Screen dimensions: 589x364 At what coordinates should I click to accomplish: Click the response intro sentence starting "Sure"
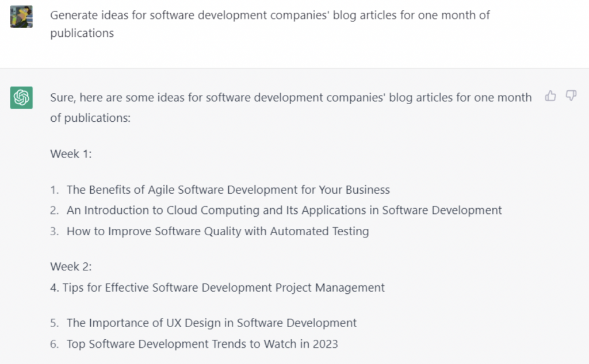click(290, 108)
